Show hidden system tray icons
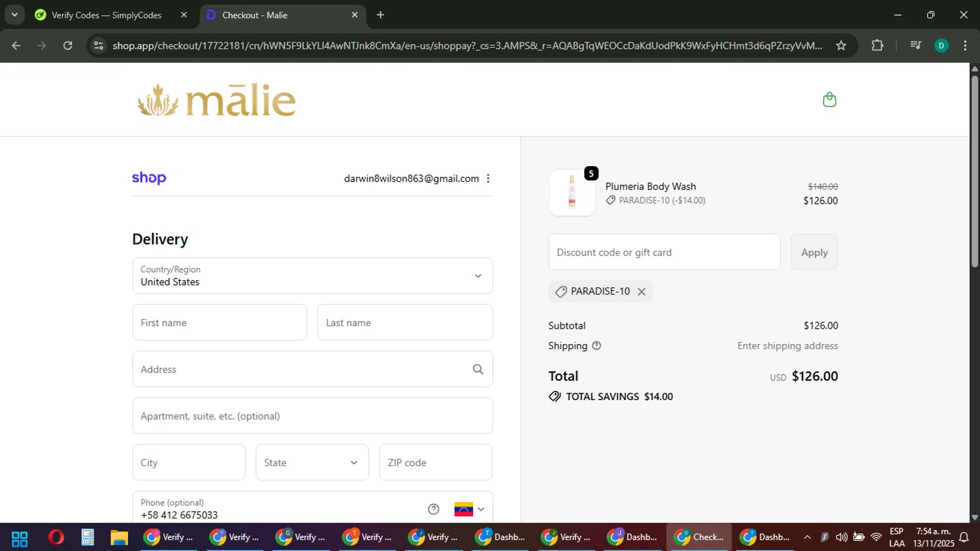This screenshot has width=980, height=551. (x=807, y=537)
